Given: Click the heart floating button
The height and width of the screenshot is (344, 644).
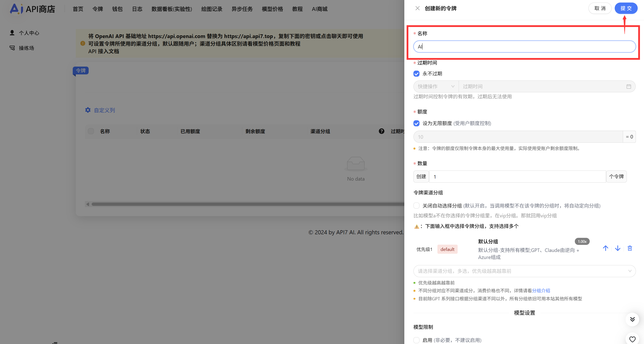Looking at the screenshot, I should coord(632,339).
